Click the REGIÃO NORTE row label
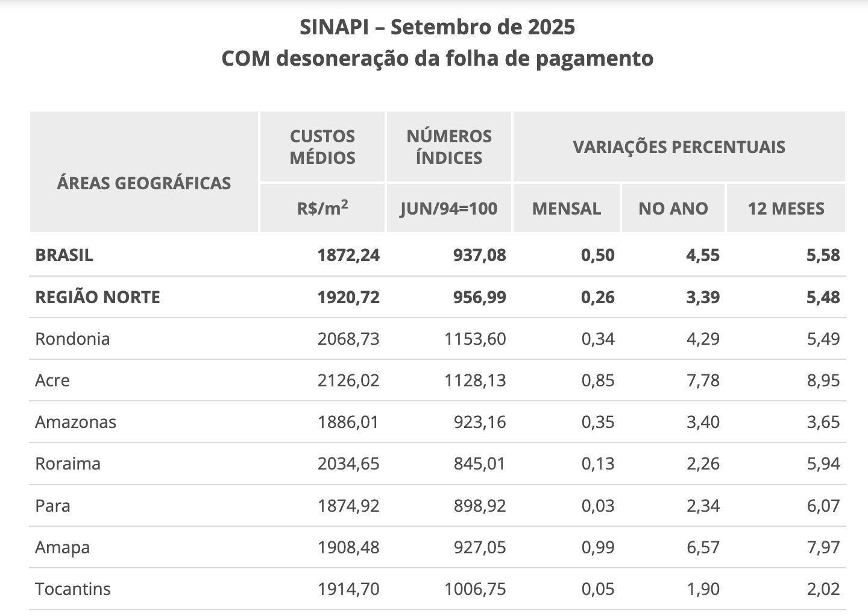 point(98,297)
